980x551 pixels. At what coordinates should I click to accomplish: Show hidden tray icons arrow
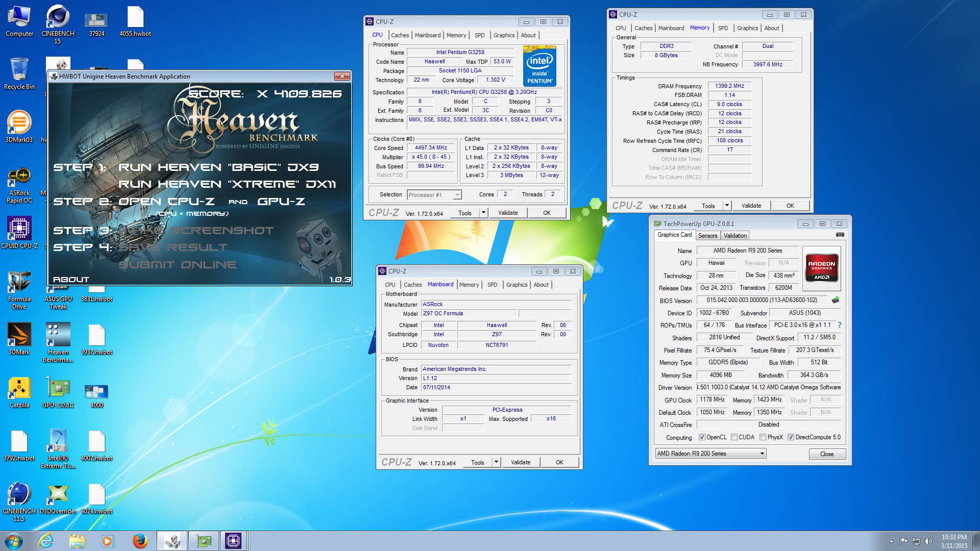click(x=891, y=541)
